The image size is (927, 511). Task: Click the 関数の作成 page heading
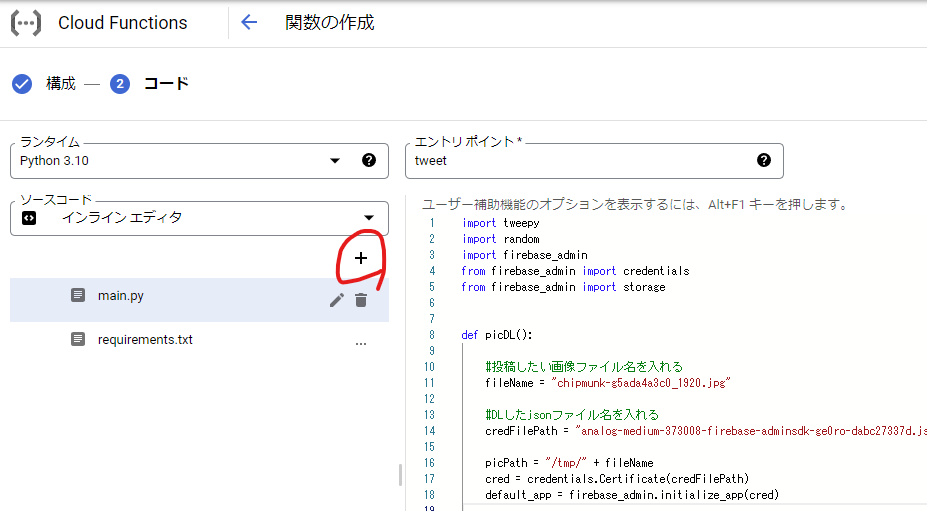click(329, 22)
